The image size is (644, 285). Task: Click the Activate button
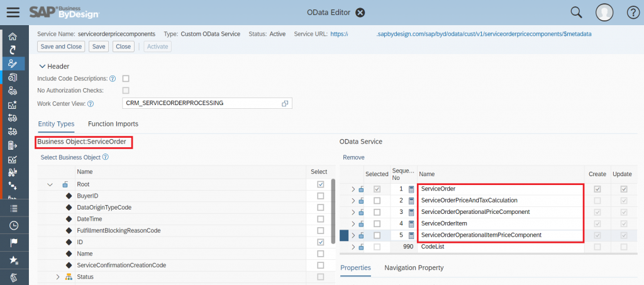(x=158, y=47)
